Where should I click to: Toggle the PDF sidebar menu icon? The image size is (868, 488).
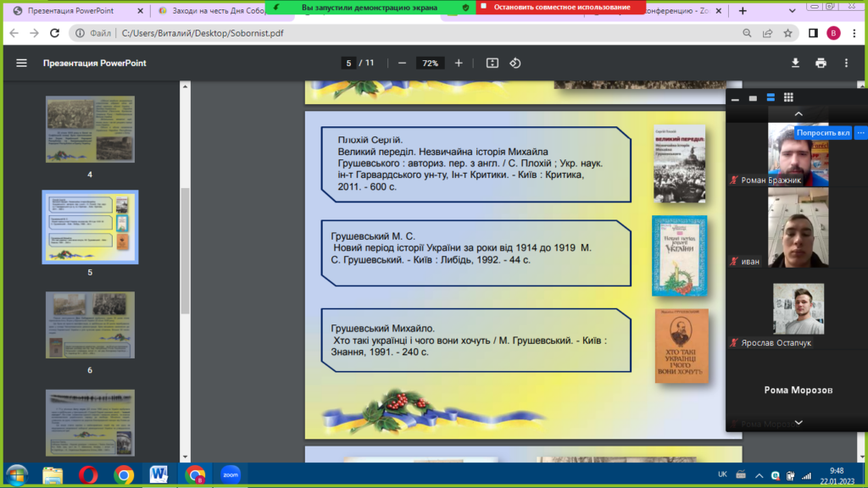coord(22,64)
